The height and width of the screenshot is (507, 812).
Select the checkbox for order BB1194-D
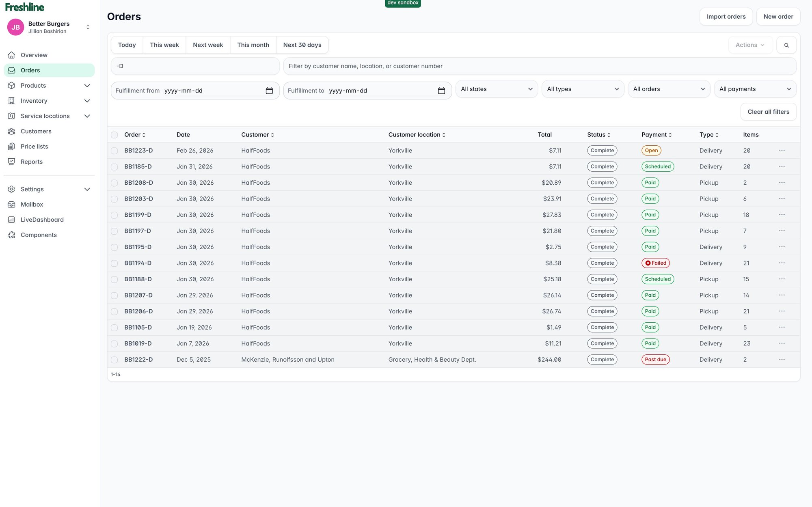(114, 263)
